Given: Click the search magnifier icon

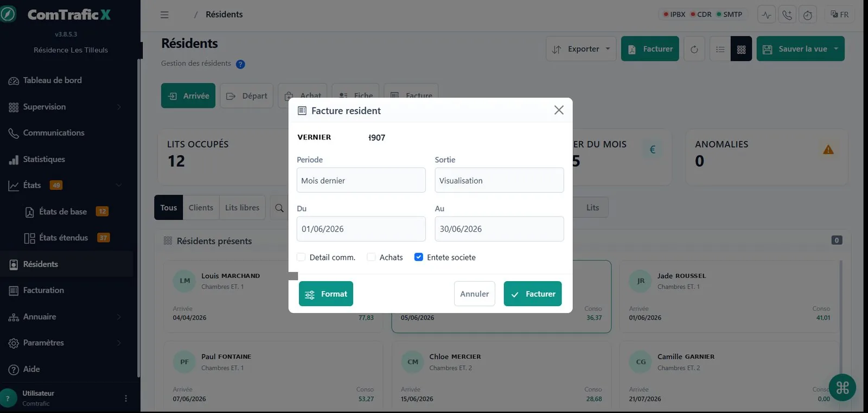Looking at the screenshot, I should click(x=279, y=208).
